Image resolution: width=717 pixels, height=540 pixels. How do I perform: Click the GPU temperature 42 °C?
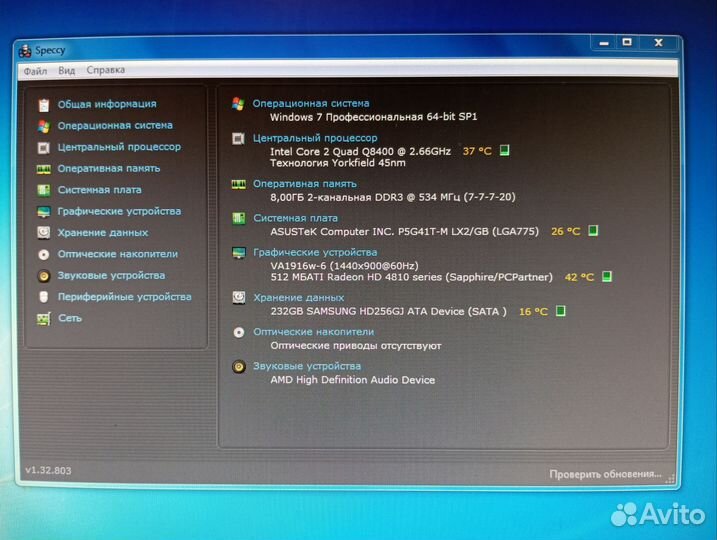click(x=579, y=277)
